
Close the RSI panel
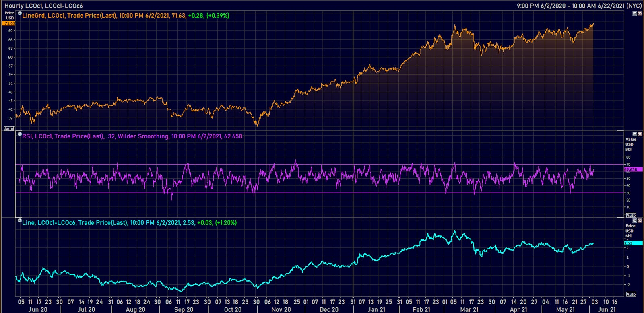(x=640, y=134)
